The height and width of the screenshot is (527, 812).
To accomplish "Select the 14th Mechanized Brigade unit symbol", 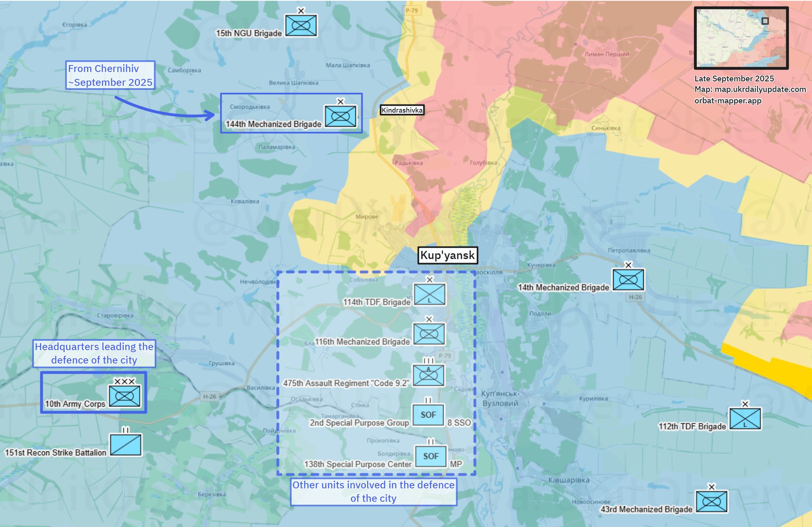I will pos(628,280).
